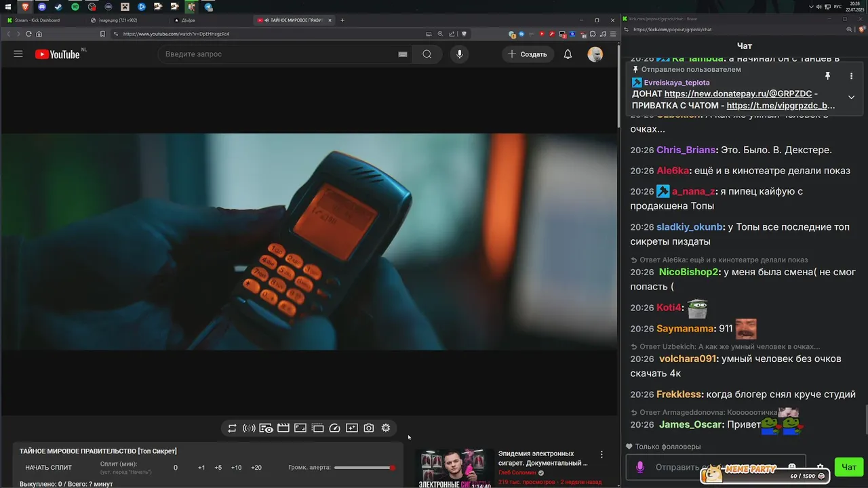
Task: Close the ТАЙНОЕ МИРОВОЕ ПРАВИТЕЛЬСТВО tab
Action: coord(332,20)
